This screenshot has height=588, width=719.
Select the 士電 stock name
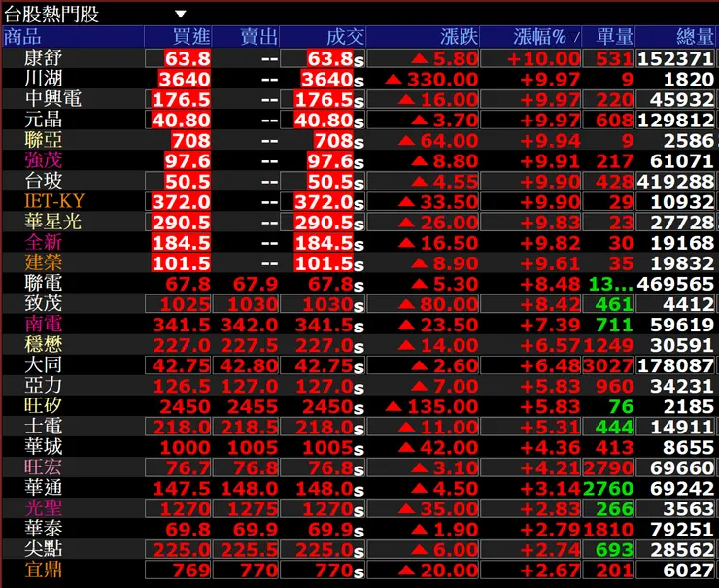pyautogui.click(x=43, y=427)
